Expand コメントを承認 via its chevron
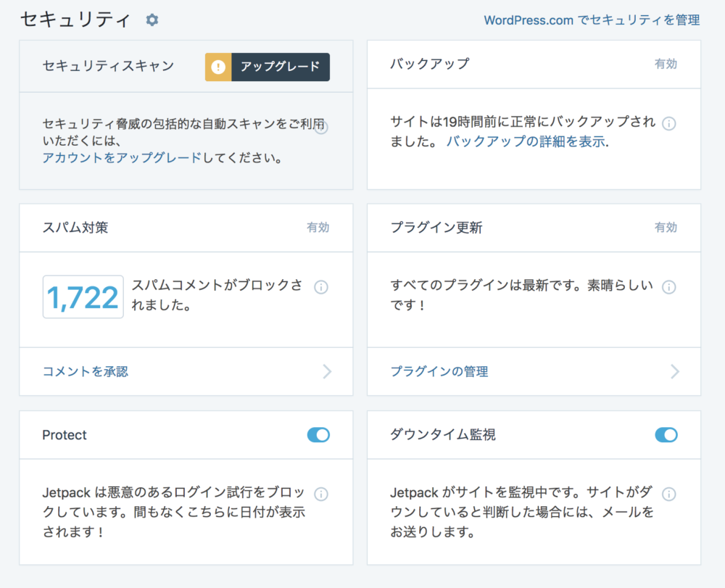This screenshot has height=588, width=725. coord(327,371)
